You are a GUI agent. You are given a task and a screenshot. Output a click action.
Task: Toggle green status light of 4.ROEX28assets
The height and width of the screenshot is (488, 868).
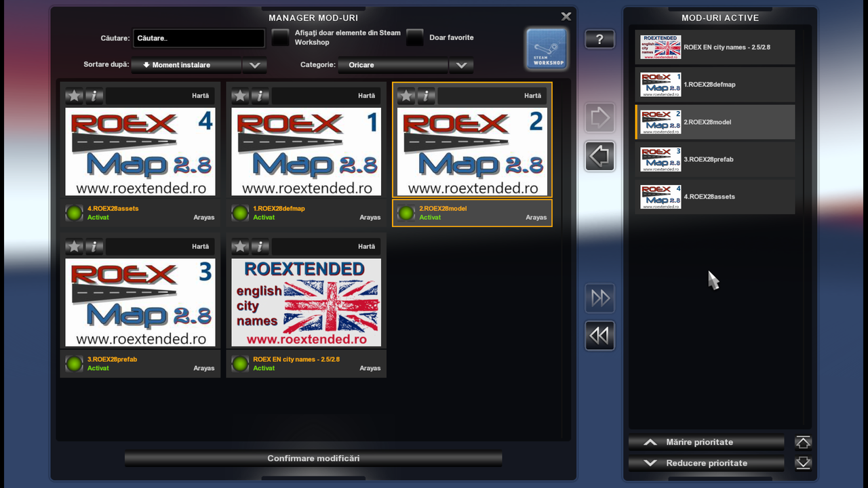[x=74, y=213]
